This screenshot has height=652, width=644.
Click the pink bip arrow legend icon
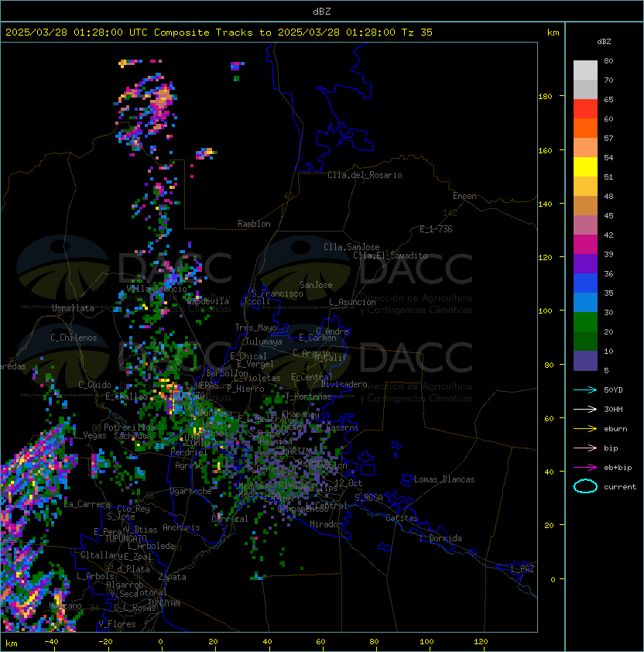(x=585, y=448)
